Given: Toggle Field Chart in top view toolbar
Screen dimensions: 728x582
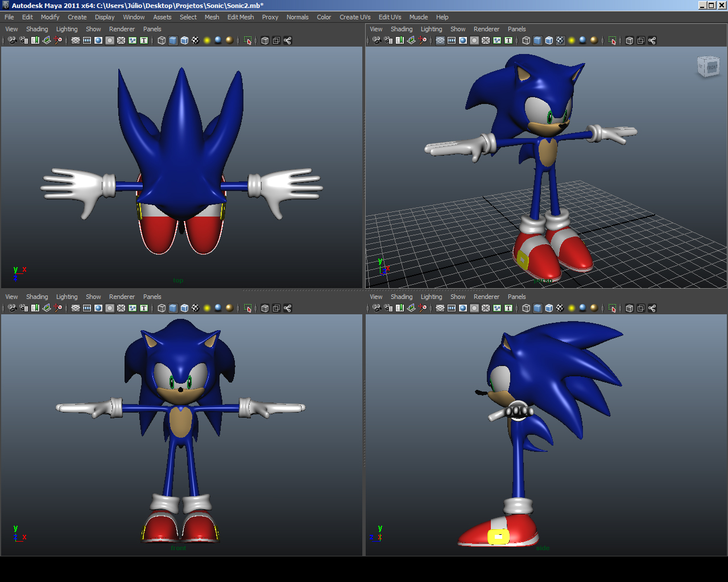Looking at the screenshot, I should [121, 40].
